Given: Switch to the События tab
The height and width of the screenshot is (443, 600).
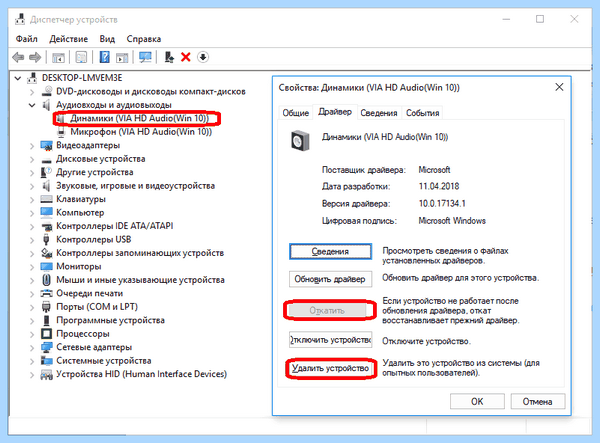Looking at the screenshot, I should click(422, 113).
